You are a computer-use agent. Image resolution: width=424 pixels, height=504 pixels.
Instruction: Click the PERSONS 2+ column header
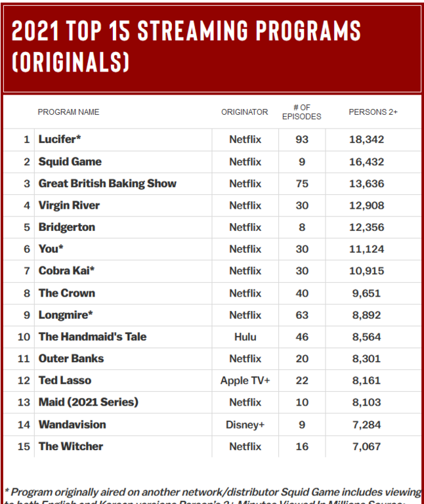[373, 112]
